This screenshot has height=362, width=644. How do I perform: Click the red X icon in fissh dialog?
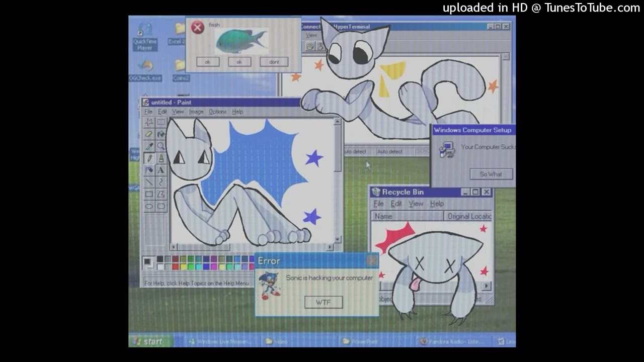198,27
